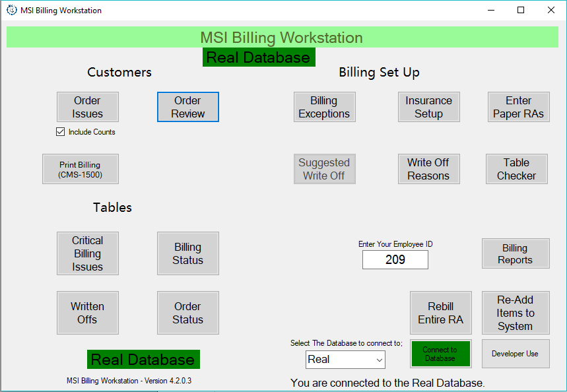Run the Table Checker
Screen dimensions: 567x392
pos(516,169)
